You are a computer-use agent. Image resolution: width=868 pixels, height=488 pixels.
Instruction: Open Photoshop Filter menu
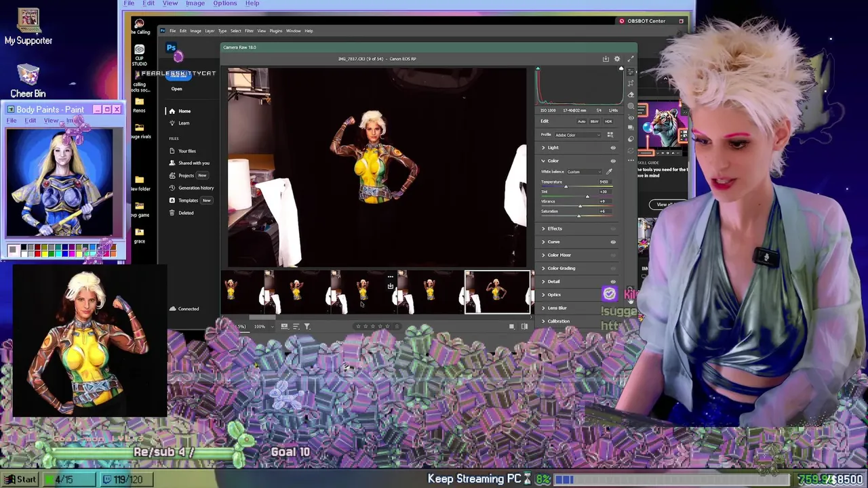(249, 30)
